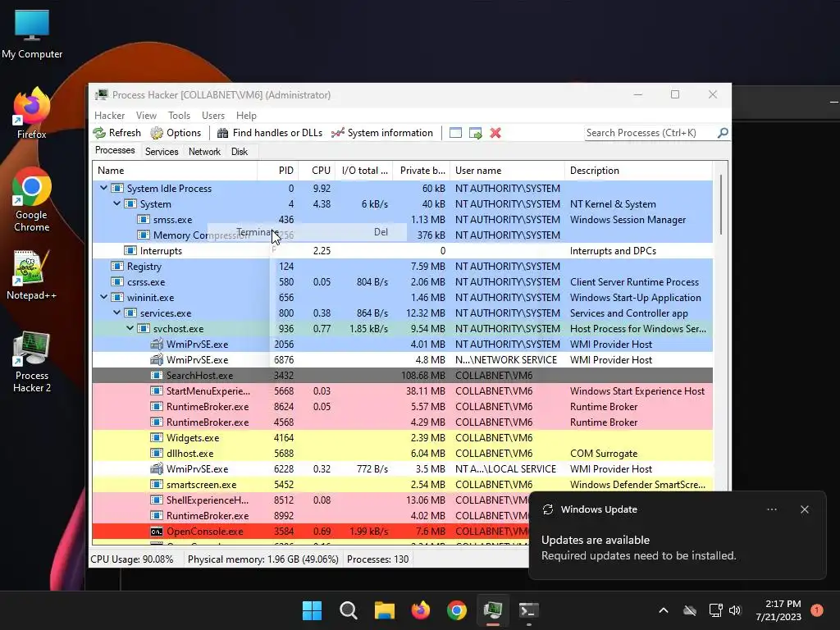This screenshot has width=840, height=630.
Task: Open the taskbar Search icon
Action: (x=349, y=610)
